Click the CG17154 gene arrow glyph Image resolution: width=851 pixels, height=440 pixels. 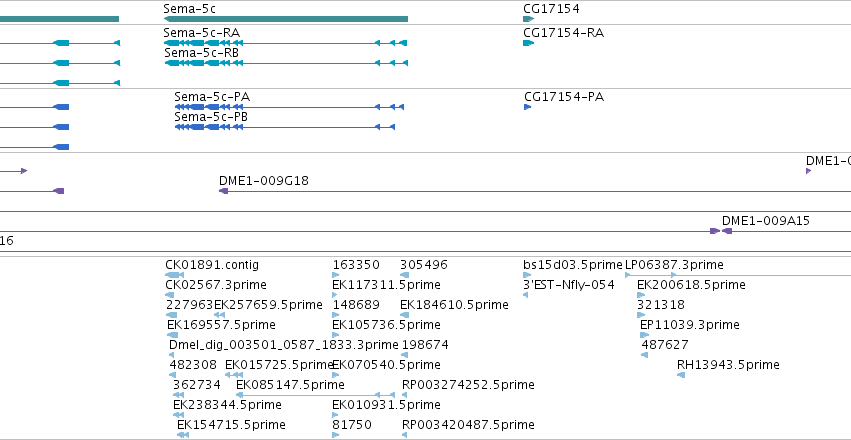(x=529, y=19)
